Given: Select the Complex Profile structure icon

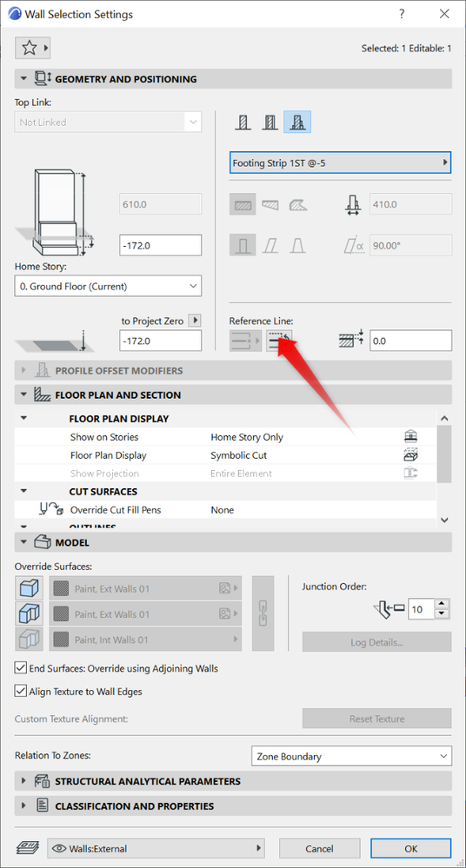Looking at the screenshot, I should pyautogui.click(x=297, y=122).
